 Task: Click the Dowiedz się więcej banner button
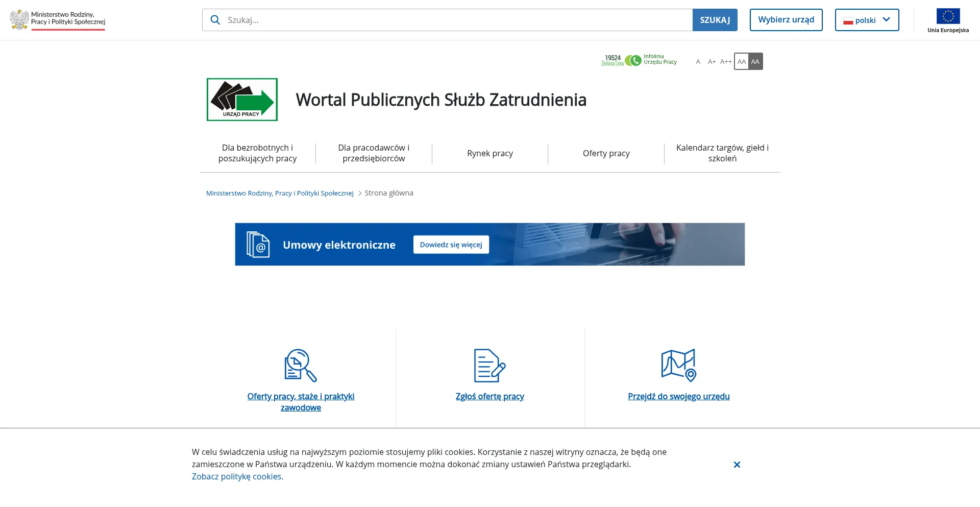451,245
